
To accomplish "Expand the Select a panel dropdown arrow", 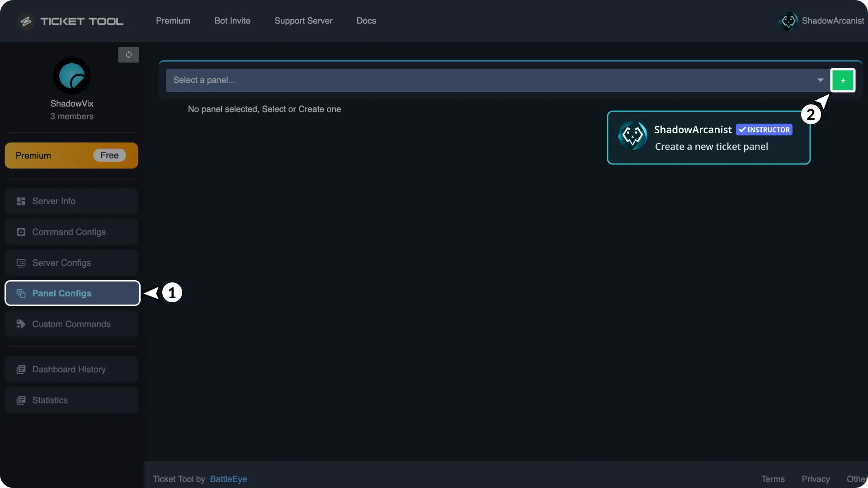I will [x=820, y=80].
